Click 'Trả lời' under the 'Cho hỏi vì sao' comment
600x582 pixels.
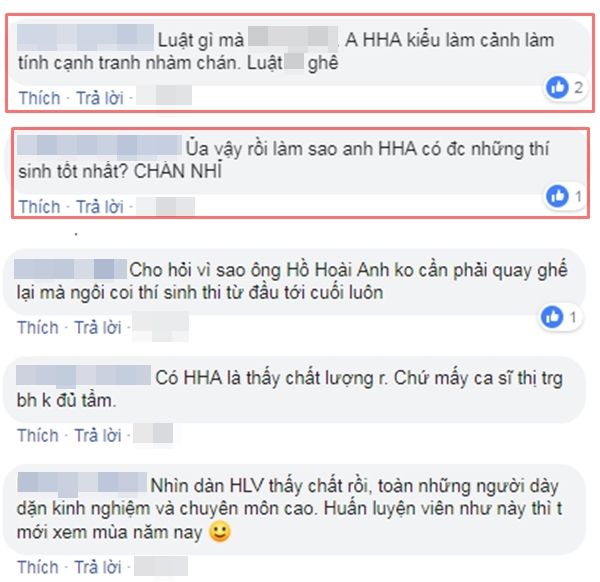pos(98,328)
